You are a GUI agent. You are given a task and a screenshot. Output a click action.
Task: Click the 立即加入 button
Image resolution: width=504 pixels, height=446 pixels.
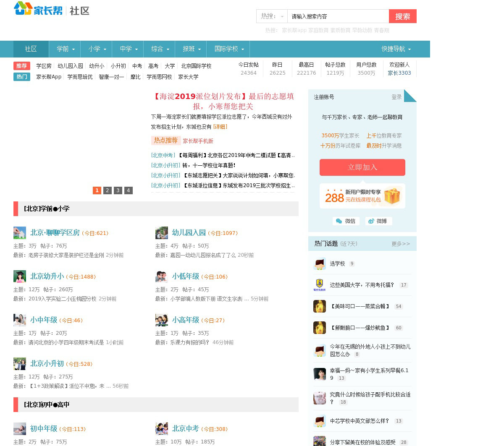362,167
